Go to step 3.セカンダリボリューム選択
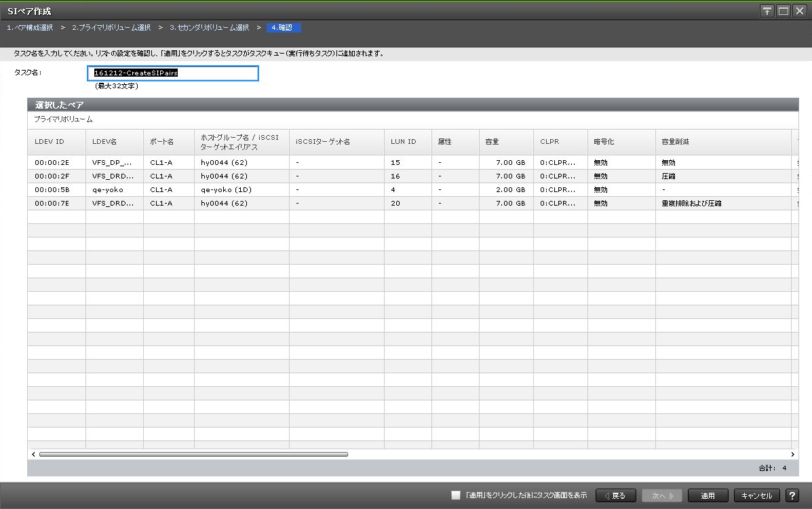Screen dimensions: 812x509 point(209,28)
